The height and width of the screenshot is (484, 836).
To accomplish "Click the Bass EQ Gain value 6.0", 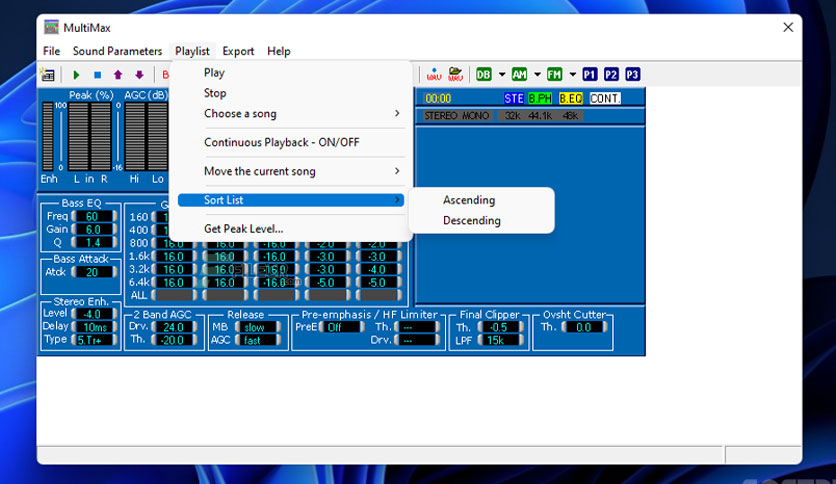I will click(94, 229).
